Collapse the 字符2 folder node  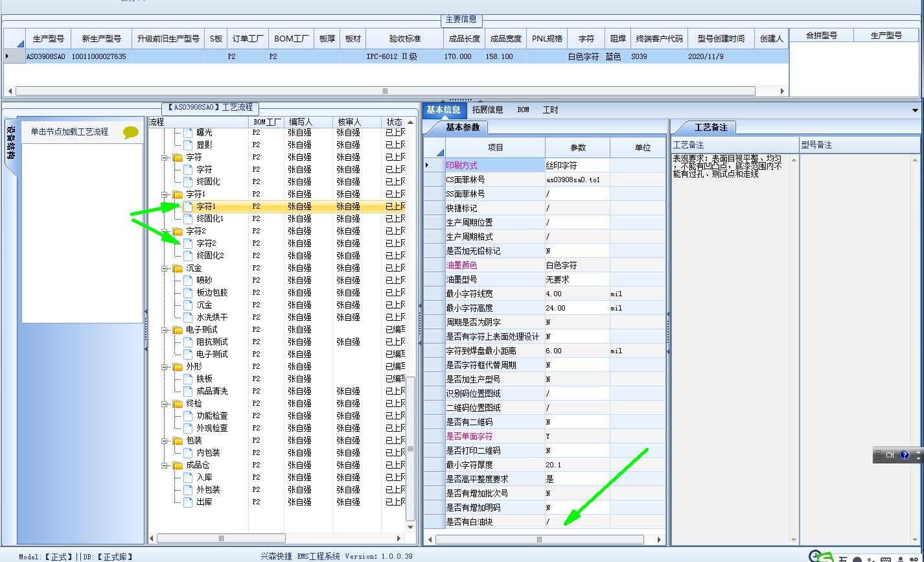pos(165,231)
